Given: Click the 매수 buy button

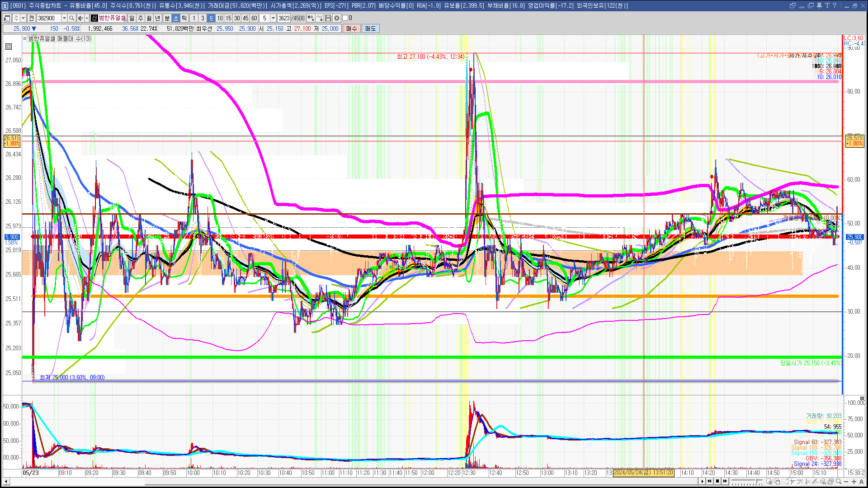Looking at the screenshot, I should click(352, 28).
